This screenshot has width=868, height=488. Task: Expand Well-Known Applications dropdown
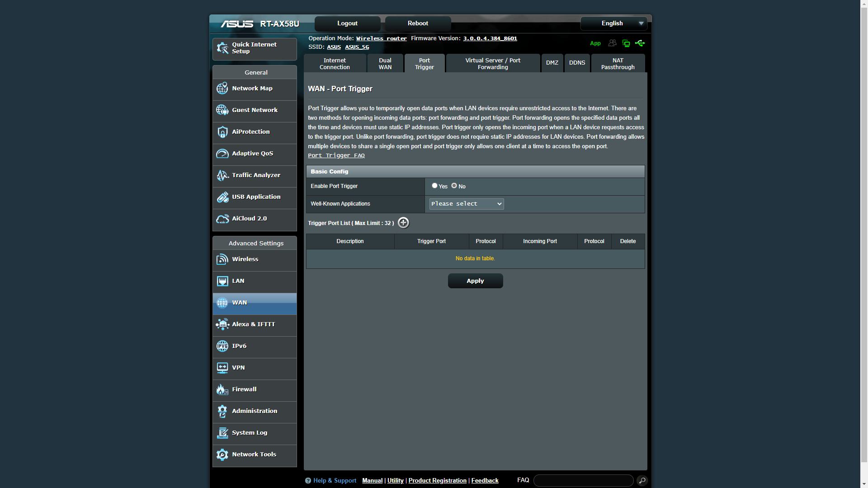point(466,204)
